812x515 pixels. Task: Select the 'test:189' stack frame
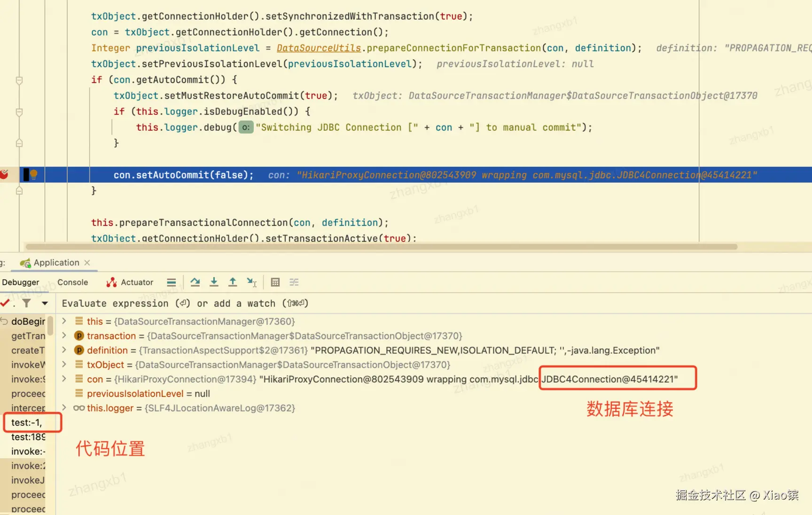pos(28,437)
